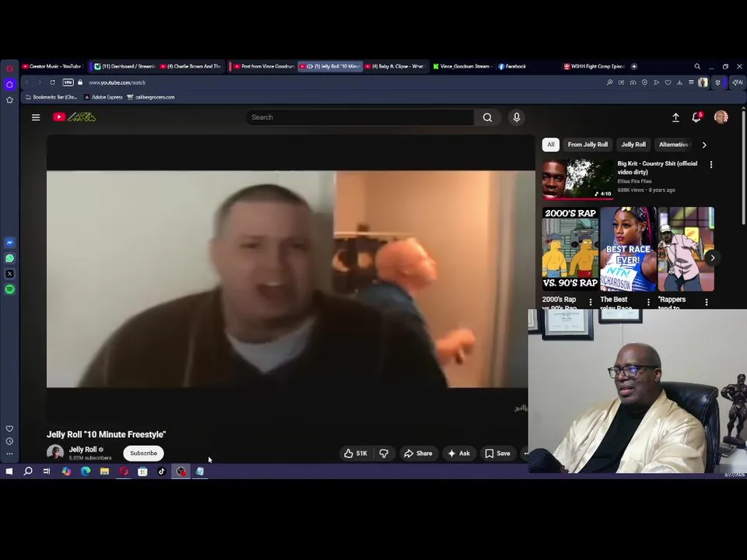Open the sidebar heart bookmarks icon

pyautogui.click(x=9, y=429)
